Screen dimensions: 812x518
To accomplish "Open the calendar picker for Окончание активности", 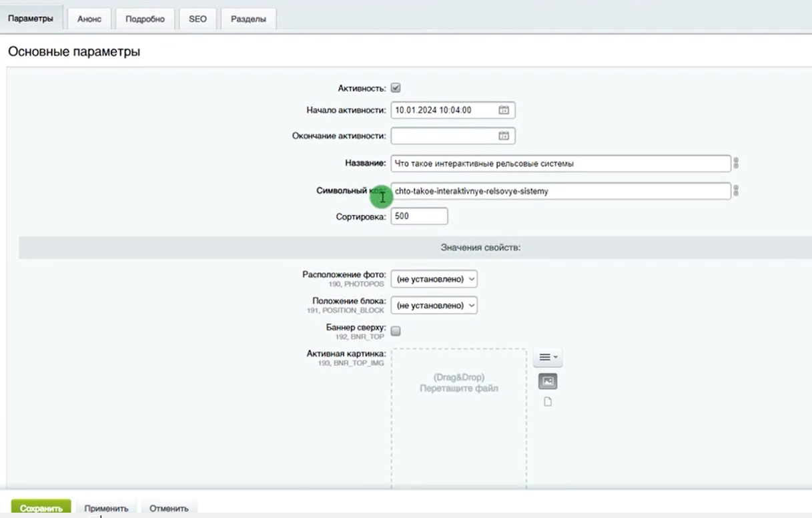I will (504, 136).
